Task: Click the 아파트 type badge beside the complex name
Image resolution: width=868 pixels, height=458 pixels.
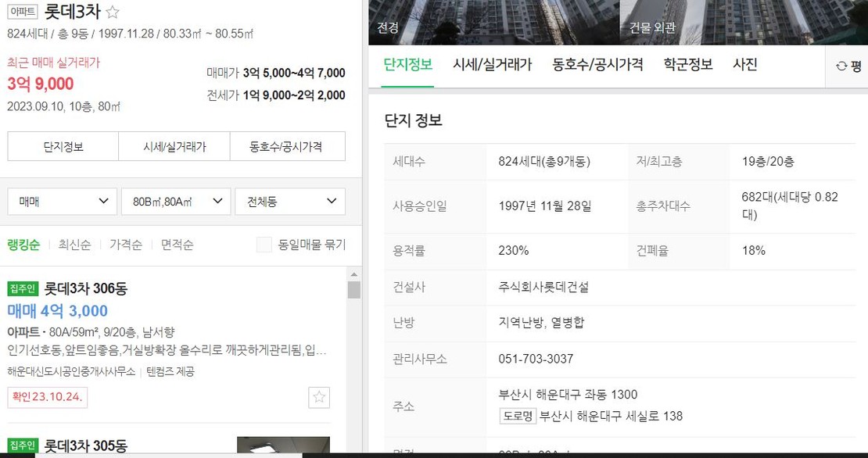Action: [23, 12]
